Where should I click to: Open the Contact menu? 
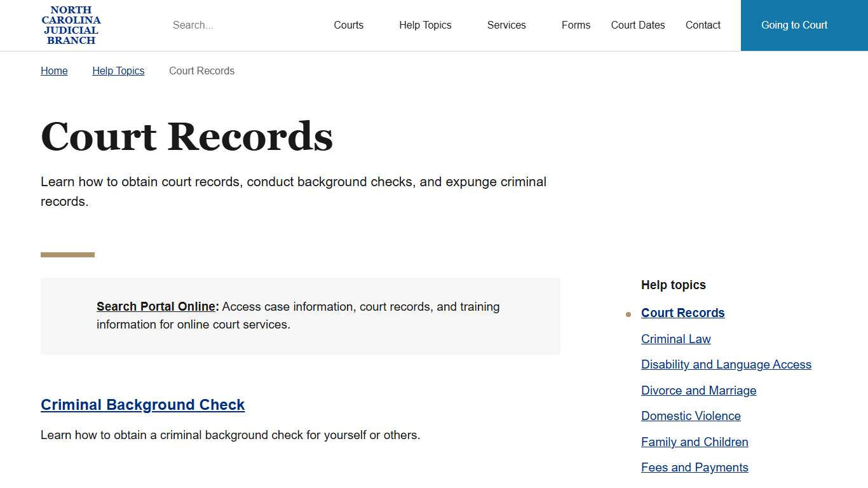703,25
